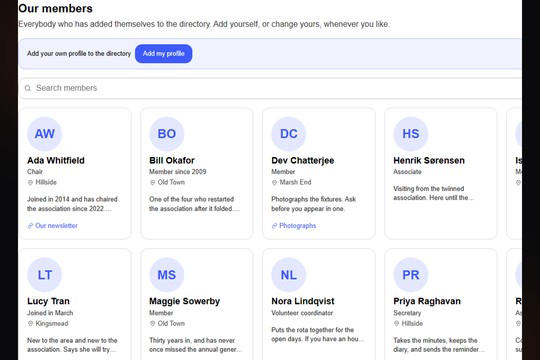Click the location pin next to Marsh End
Screen dimensions: 540x360
(x=274, y=183)
